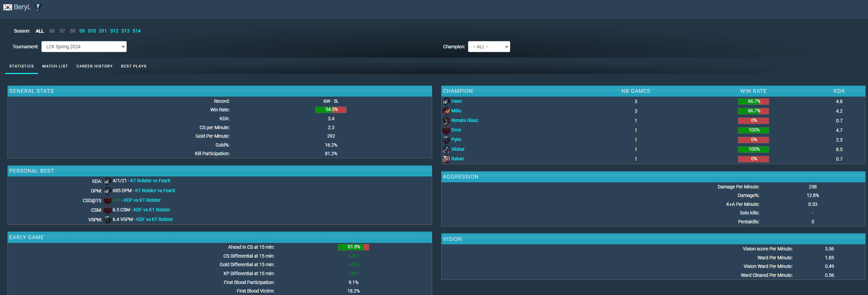Open the Champion filter dropdown

tap(489, 47)
